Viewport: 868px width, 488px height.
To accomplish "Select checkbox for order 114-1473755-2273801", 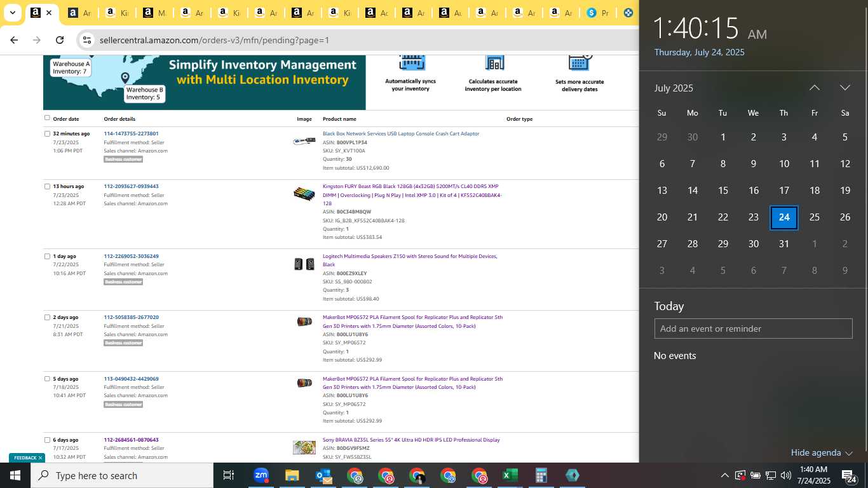I will [x=47, y=133].
